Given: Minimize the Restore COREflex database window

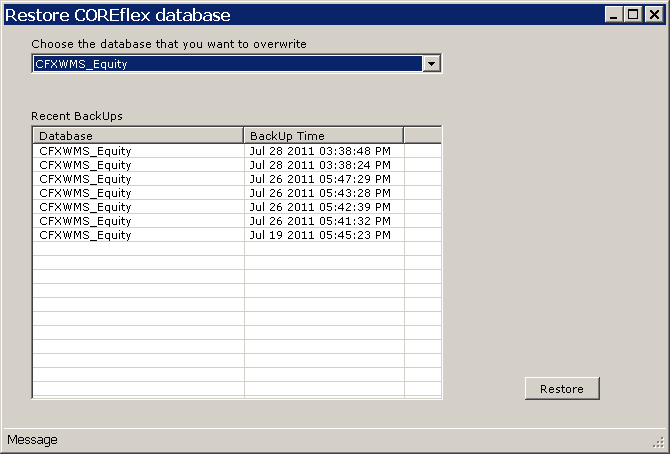Looking at the screenshot, I should 614,15.
